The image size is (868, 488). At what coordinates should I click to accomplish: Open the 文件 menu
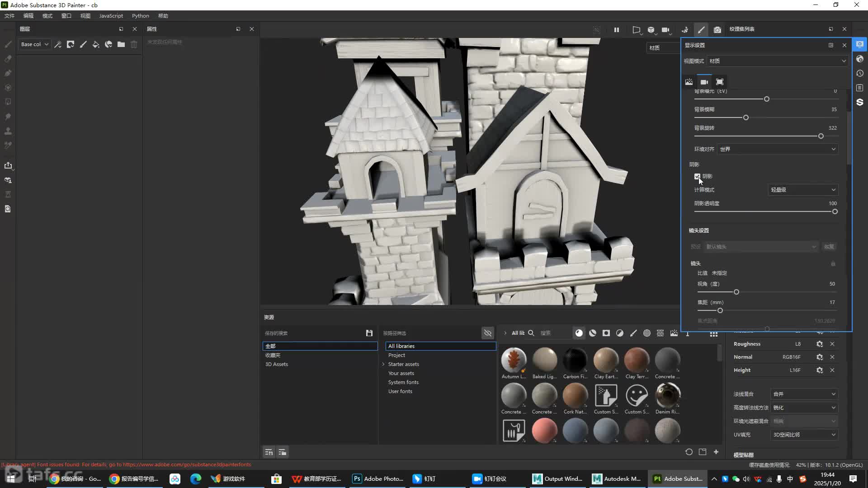(9, 16)
